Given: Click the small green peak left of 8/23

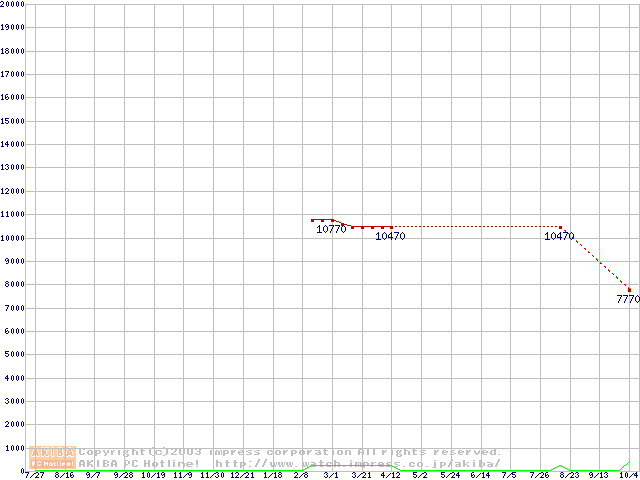Looking at the screenshot, I should pos(561,466).
